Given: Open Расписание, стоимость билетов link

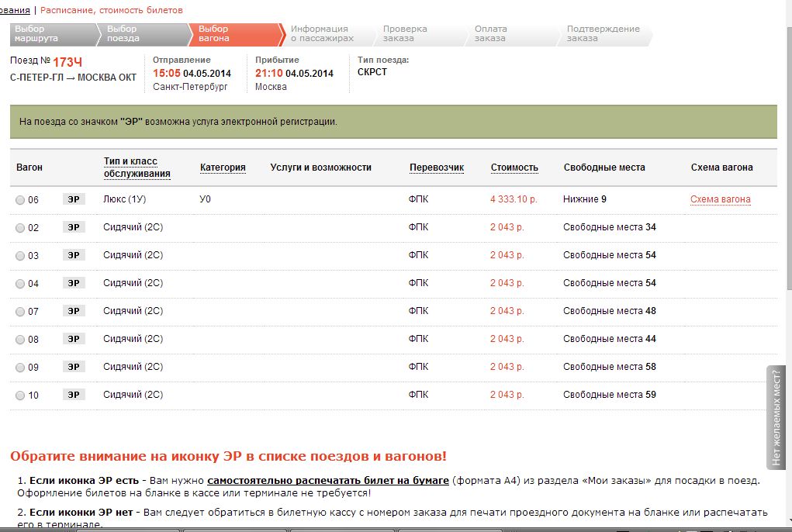Looking at the screenshot, I should 112,10.
